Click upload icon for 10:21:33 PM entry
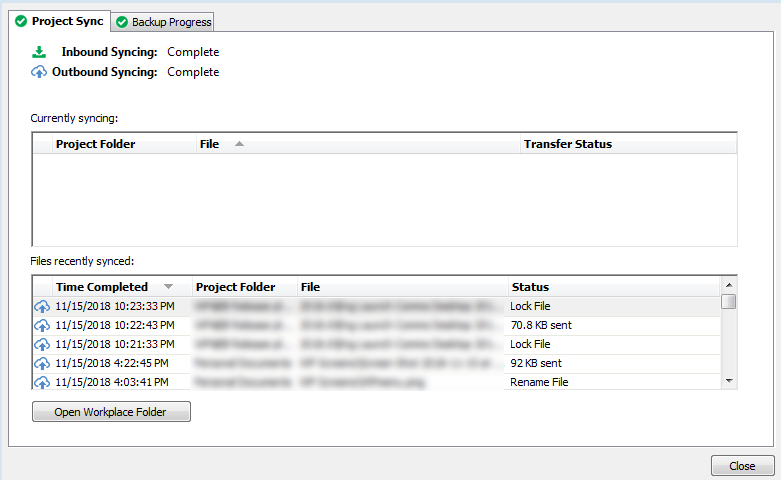This screenshot has width=781, height=480. click(x=41, y=344)
